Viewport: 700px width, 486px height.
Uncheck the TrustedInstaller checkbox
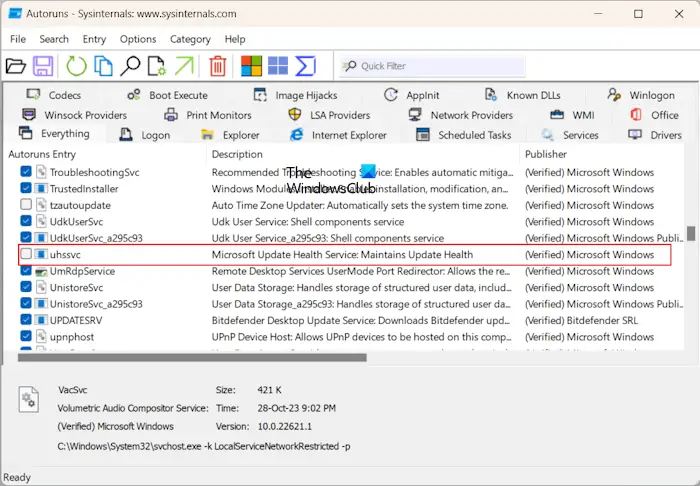coord(26,188)
